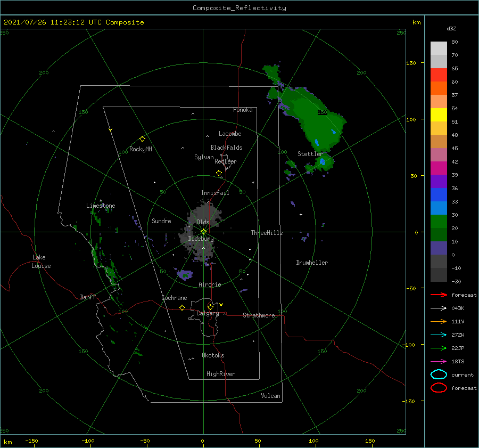Click the Ponoka city label
Screen dimensions: 479x448
tap(243, 110)
